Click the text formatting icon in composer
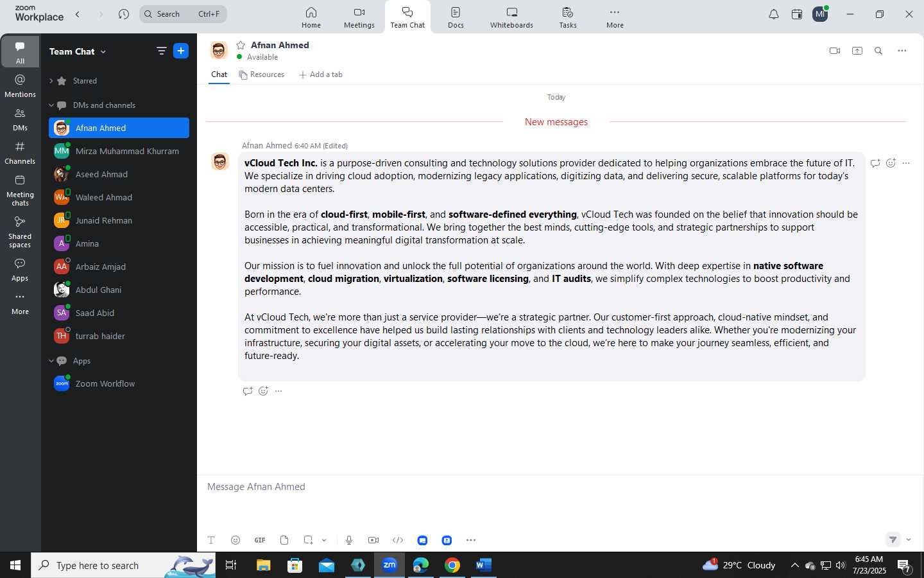The image size is (924, 578). tap(211, 540)
